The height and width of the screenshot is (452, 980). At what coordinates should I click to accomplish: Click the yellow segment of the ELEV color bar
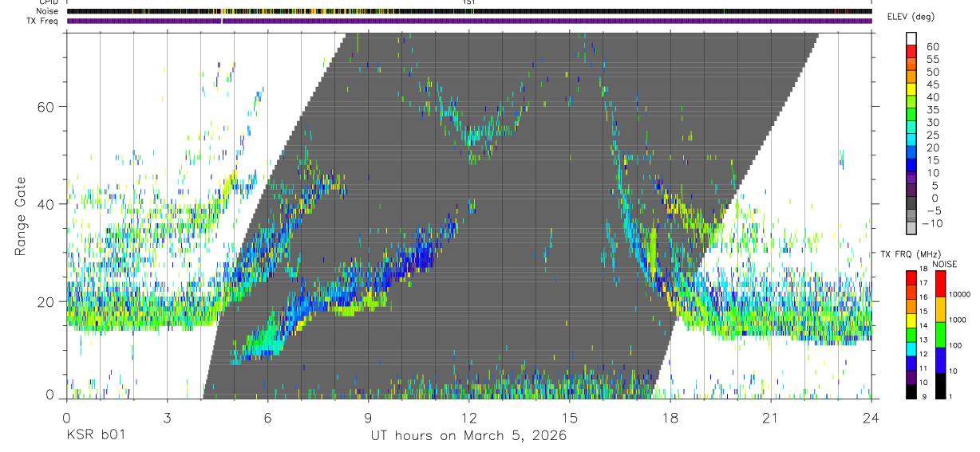tap(911, 88)
